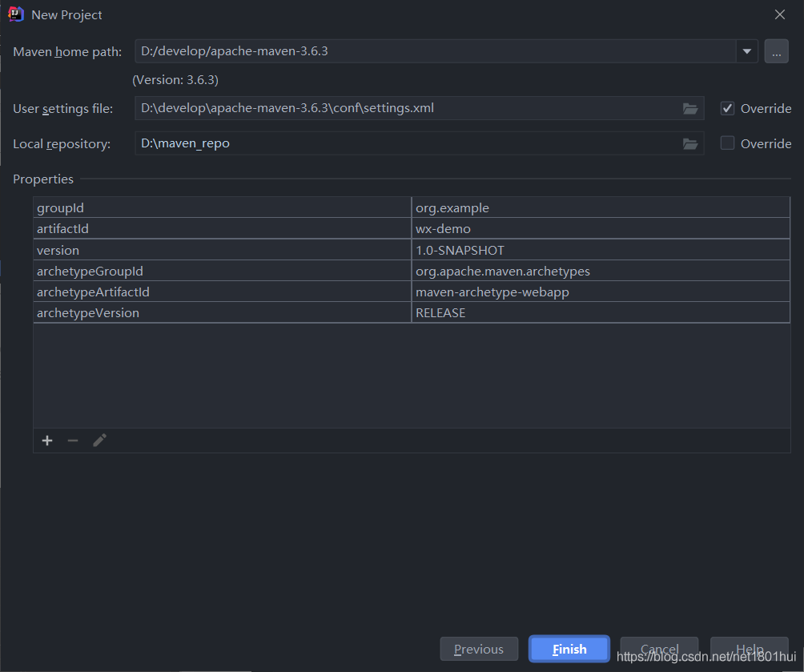Click the Local repository label
The image size is (804, 672).
click(x=62, y=144)
